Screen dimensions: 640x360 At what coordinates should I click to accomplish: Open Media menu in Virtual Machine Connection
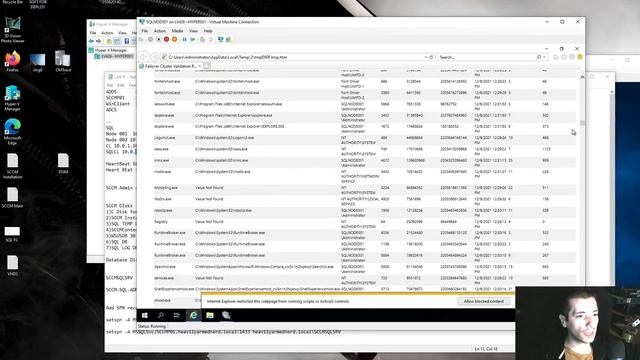click(x=177, y=31)
